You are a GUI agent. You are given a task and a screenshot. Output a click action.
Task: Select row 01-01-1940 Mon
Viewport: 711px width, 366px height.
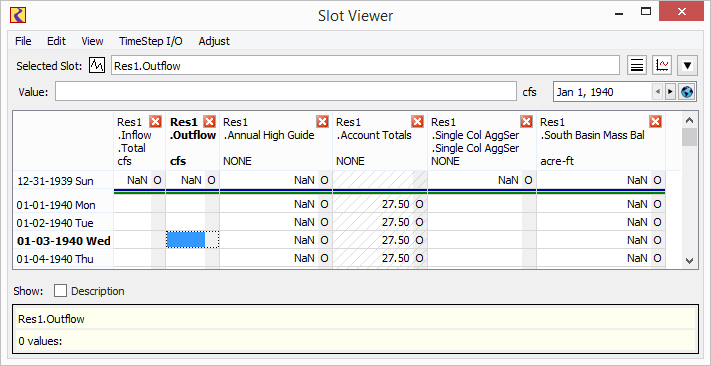[x=63, y=205]
